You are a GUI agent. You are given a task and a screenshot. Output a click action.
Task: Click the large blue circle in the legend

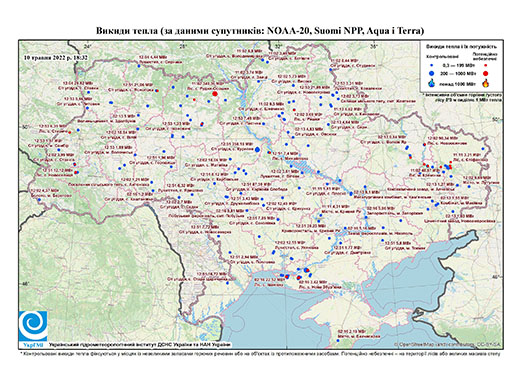[x=432, y=73]
